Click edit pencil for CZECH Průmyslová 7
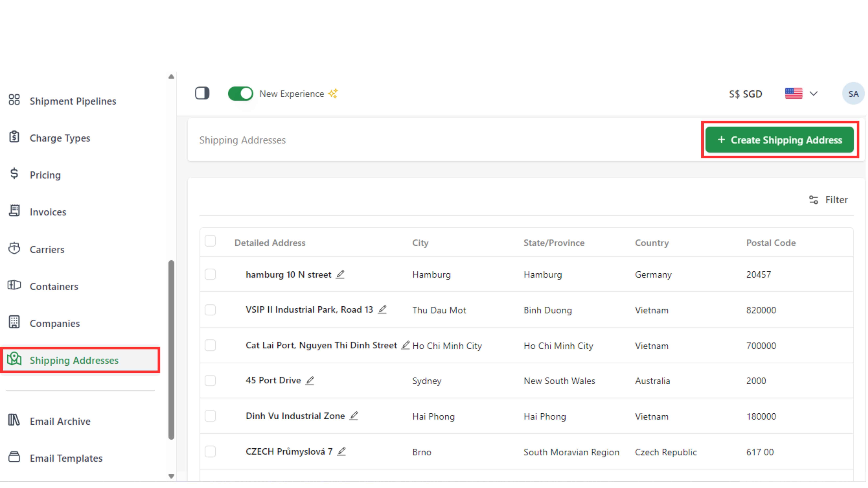The image size is (868, 488). (x=341, y=451)
